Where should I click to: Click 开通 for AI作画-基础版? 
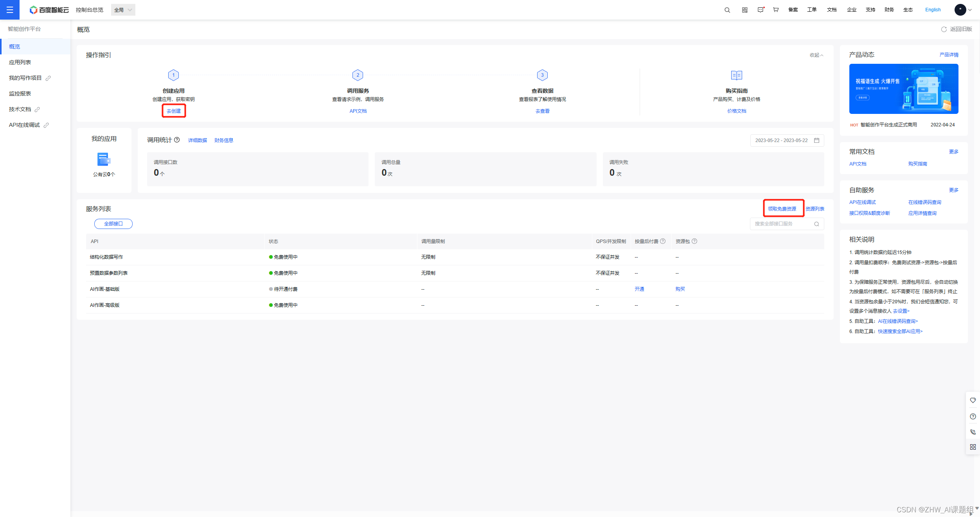click(x=639, y=289)
